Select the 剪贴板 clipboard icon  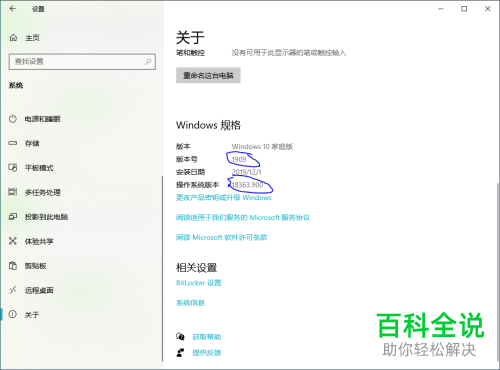point(13,266)
